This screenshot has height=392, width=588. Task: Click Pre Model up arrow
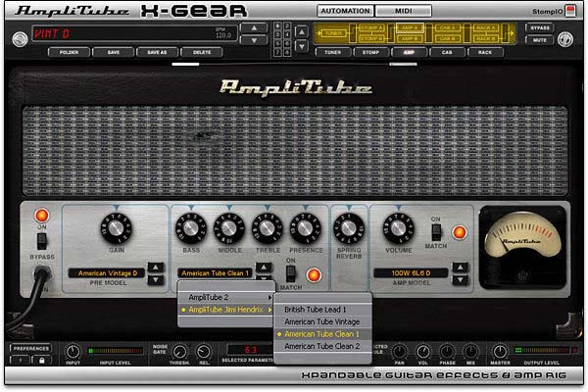click(x=156, y=268)
